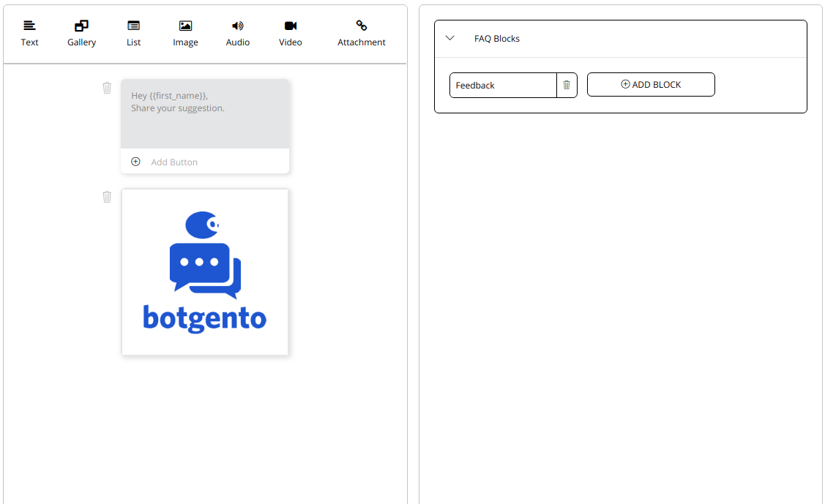The height and width of the screenshot is (504, 825).
Task: Delete the text message card
Action: coord(107,88)
